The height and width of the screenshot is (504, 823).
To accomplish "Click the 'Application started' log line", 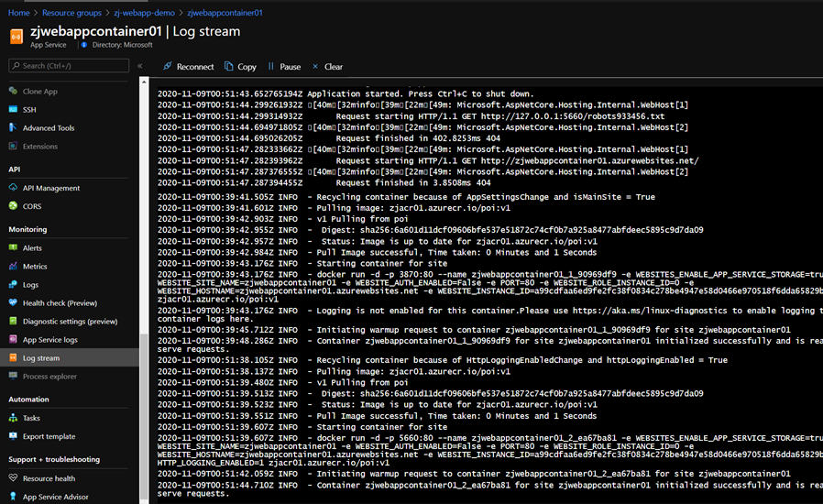I will click(346, 94).
